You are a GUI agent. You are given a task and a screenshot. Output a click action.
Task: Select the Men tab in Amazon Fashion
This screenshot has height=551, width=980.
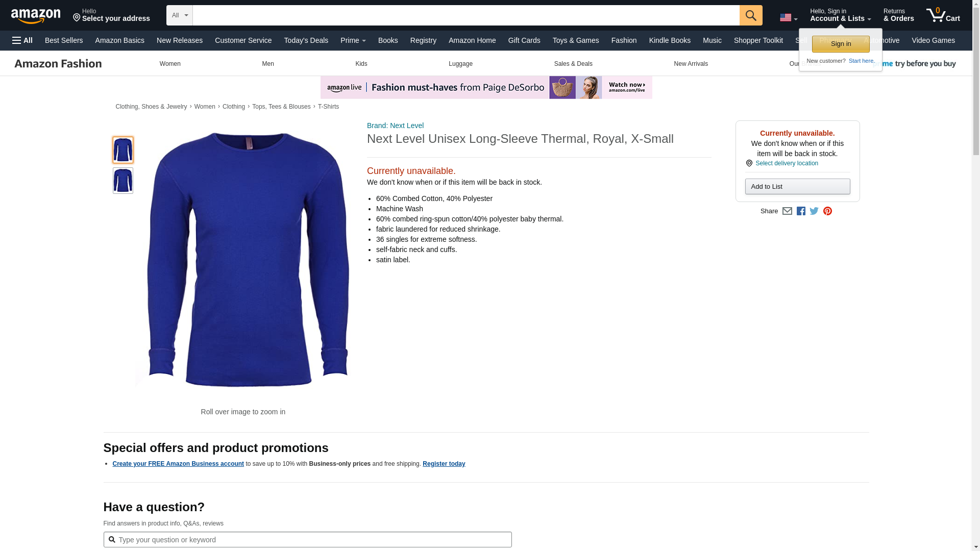[268, 64]
